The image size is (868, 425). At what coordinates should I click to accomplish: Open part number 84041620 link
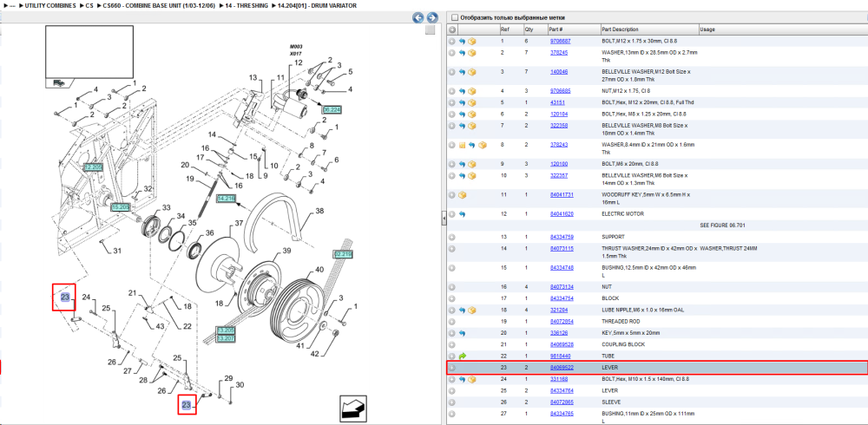coord(562,213)
